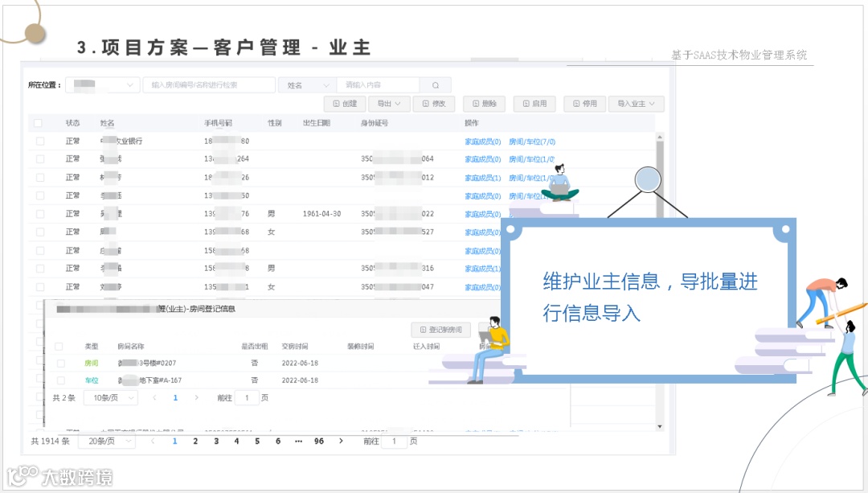The width and height of the screenshot is (868, 493).
Task: Toggle the select-all checkbox in owner table header
Action: coord(38,123)
